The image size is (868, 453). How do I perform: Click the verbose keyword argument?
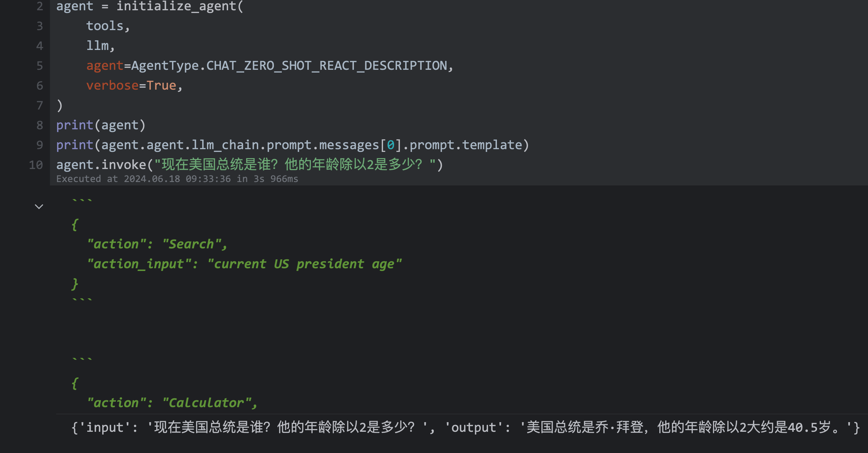click(112, 86)
